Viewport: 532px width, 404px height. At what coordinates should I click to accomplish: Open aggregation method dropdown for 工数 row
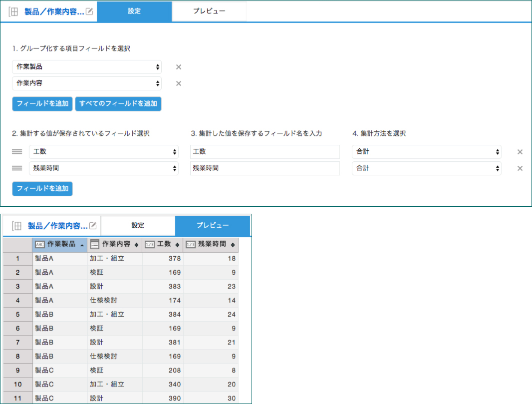point(427,152)
